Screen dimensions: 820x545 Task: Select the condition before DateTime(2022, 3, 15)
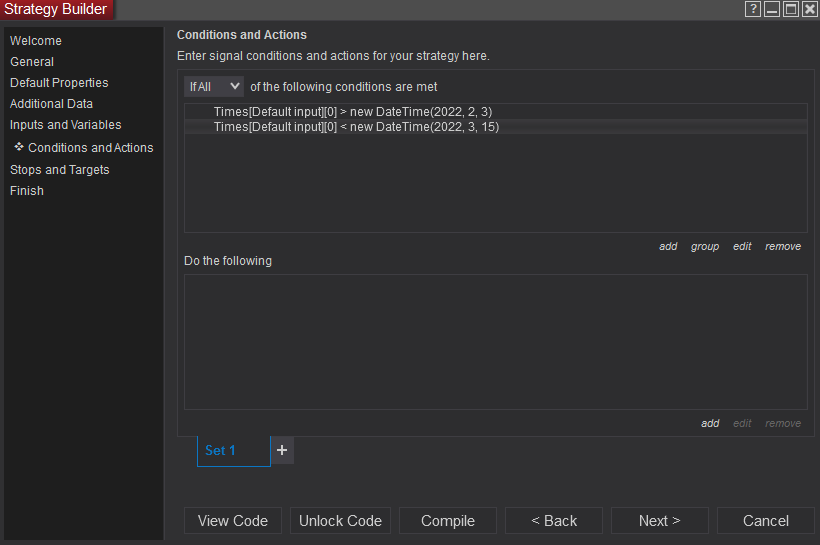(x=356, y=127)
